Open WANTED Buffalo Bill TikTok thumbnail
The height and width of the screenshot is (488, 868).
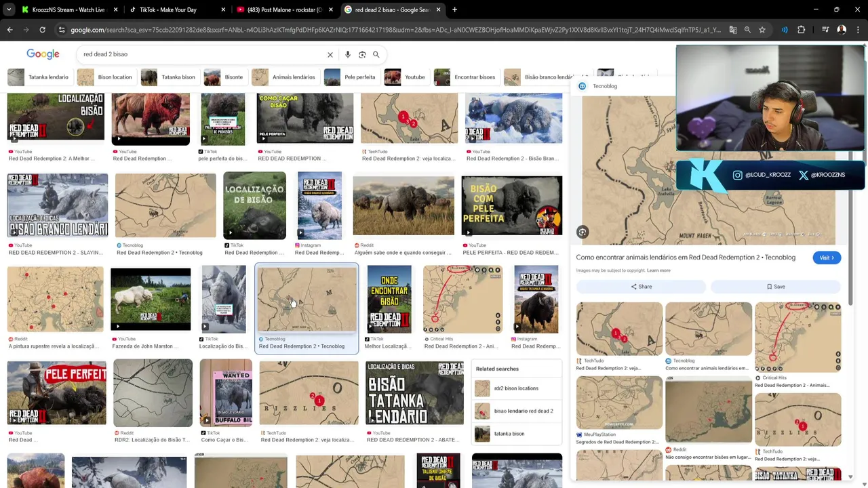(226, 393)
